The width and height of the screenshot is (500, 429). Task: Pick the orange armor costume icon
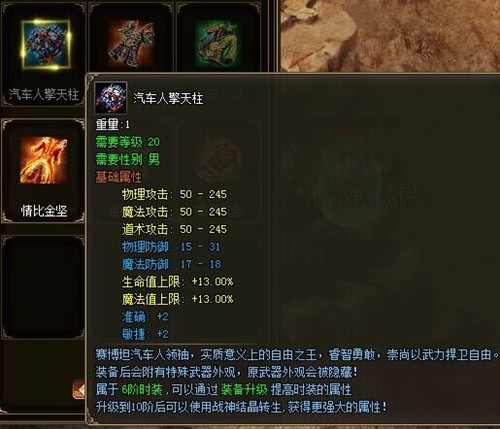click(131, 43)
